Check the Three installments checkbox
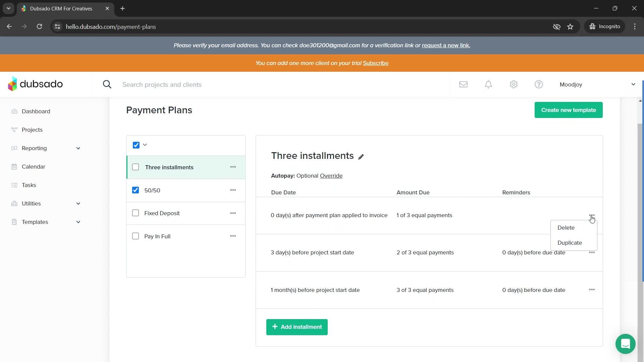This screenshot has height=362, width=644. pos(136,167)
